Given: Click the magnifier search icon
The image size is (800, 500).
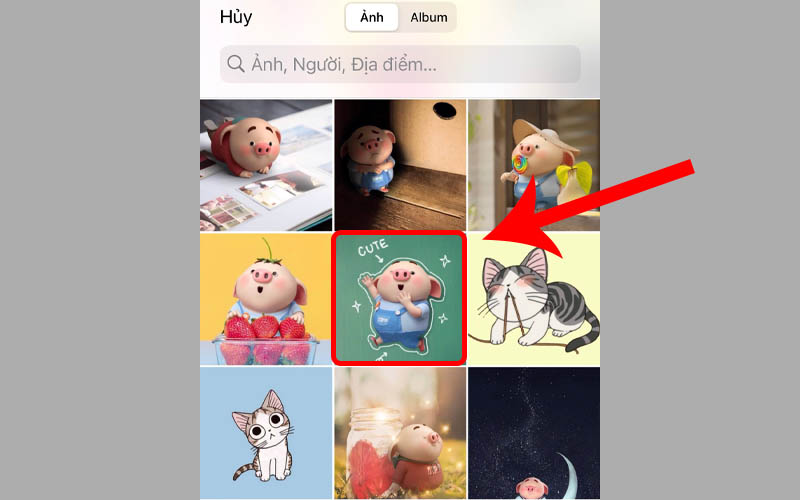Looking at the screenshot, I should (235, 64).
